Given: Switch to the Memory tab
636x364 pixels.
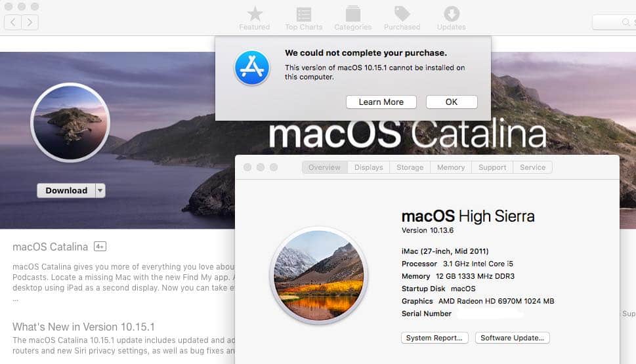Looking at the screenshot, I should coord(451,167).
